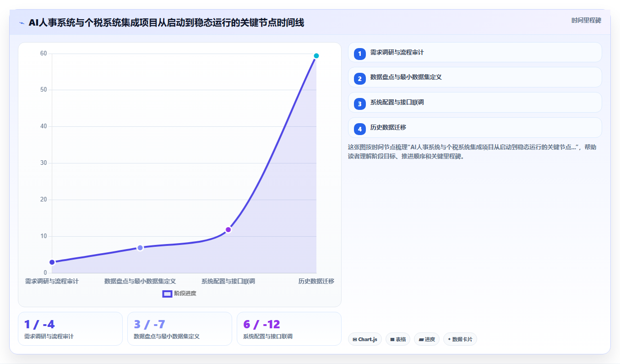The image size is (620, 364).
Task: Click the chart point for 数据盘点与最小数据集定义
Action: coord(140,248)
